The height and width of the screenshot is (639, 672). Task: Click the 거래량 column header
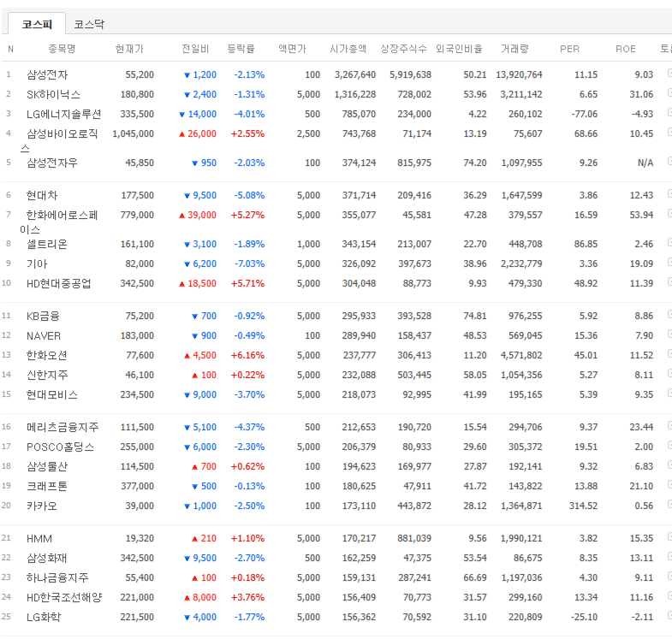(514, 49)
